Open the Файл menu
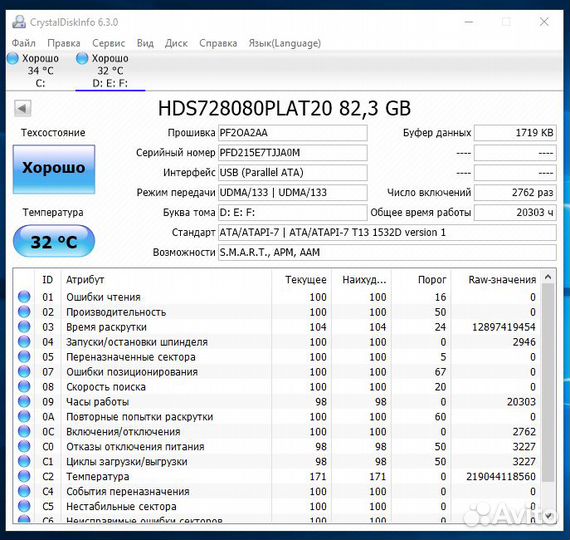This screenshot has height=540, width=570. (24, 43)
